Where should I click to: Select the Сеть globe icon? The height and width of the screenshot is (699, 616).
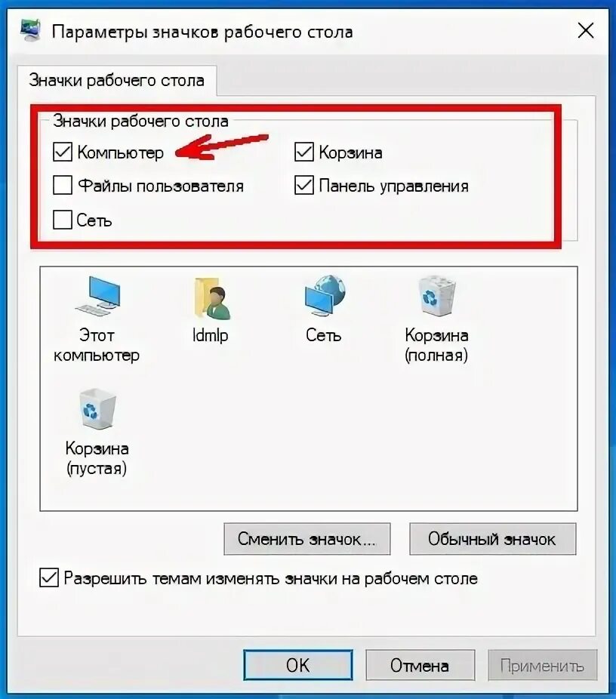click(325, 295)
